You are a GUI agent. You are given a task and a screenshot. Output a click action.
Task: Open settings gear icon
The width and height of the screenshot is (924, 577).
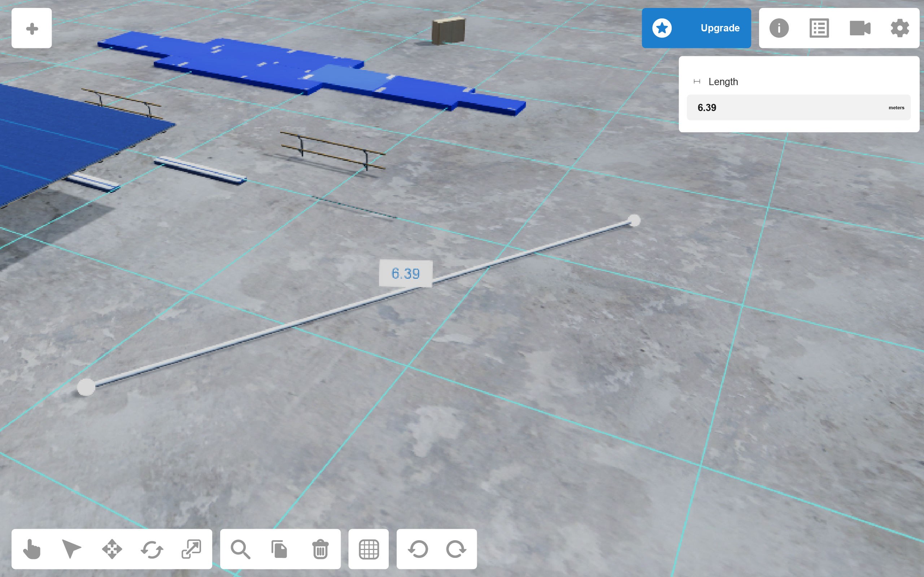pyautogui.click(x=899, y=28)
